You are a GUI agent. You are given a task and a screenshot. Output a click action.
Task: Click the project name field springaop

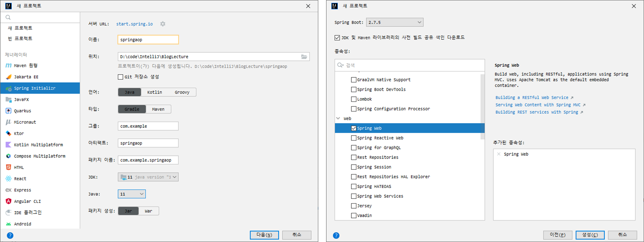click(148, 40)
